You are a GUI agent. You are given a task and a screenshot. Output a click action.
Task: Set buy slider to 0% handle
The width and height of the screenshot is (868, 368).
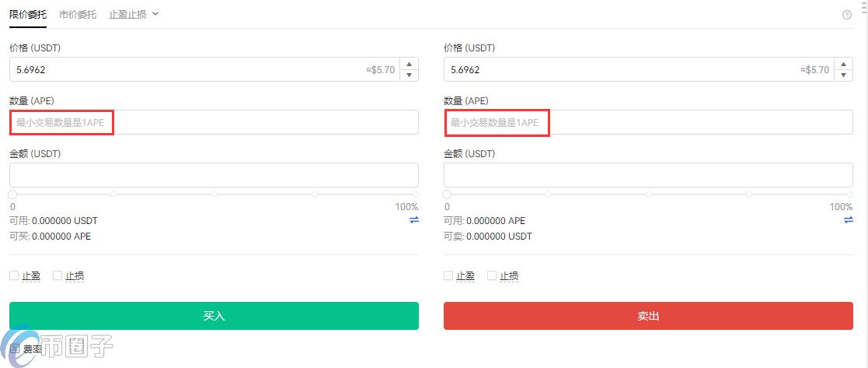click(12, 195)
